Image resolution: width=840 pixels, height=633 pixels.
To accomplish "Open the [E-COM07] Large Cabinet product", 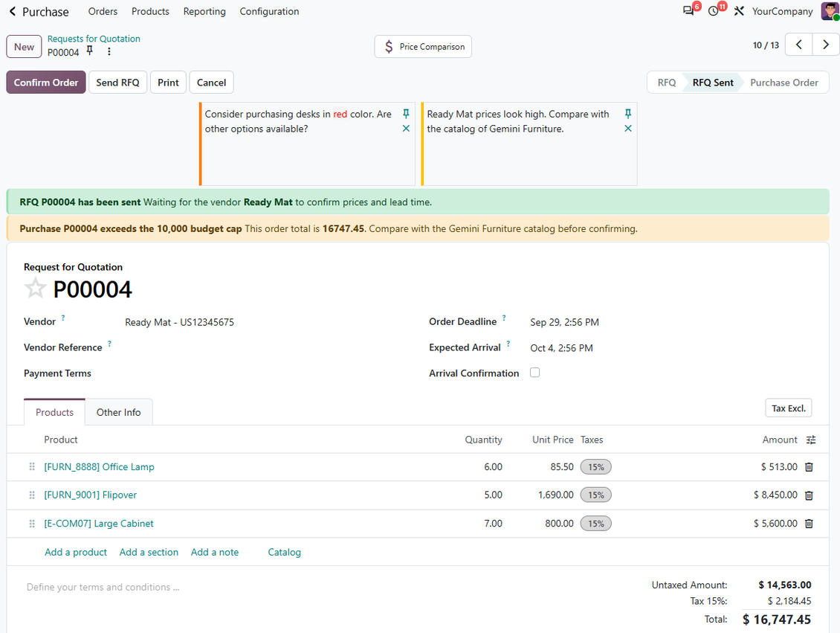I will [x=99, y=524].
